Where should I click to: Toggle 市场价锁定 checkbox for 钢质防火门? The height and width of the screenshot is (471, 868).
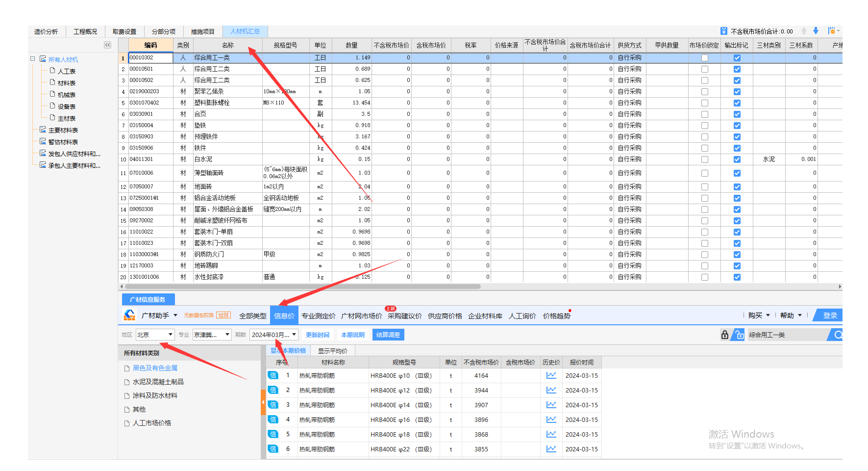[705, 255]
